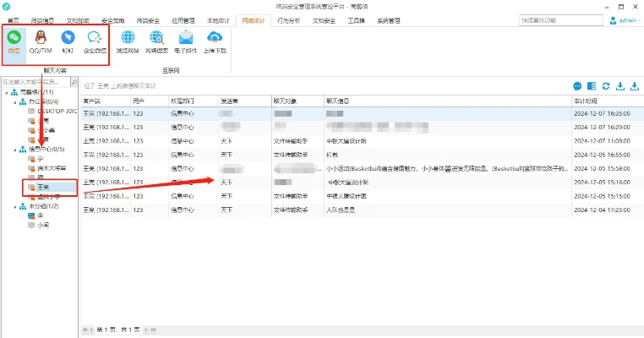644x338 pixels.
Task: Select the row dated 2024-12-07 11:08:00
Action: (x=362, y=141)
